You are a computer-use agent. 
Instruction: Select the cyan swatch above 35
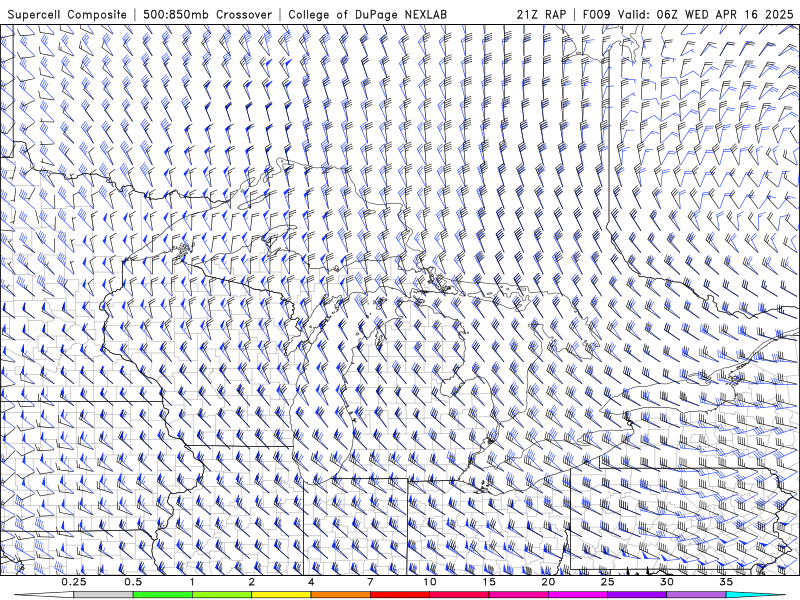[x=756, y=595]
